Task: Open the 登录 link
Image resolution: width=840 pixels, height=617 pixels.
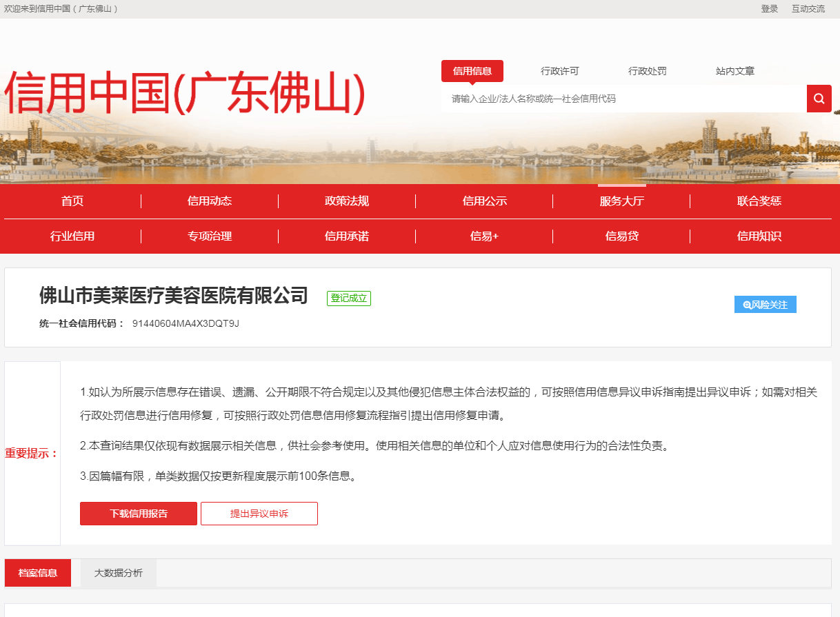Action: (x=770, y=9)
